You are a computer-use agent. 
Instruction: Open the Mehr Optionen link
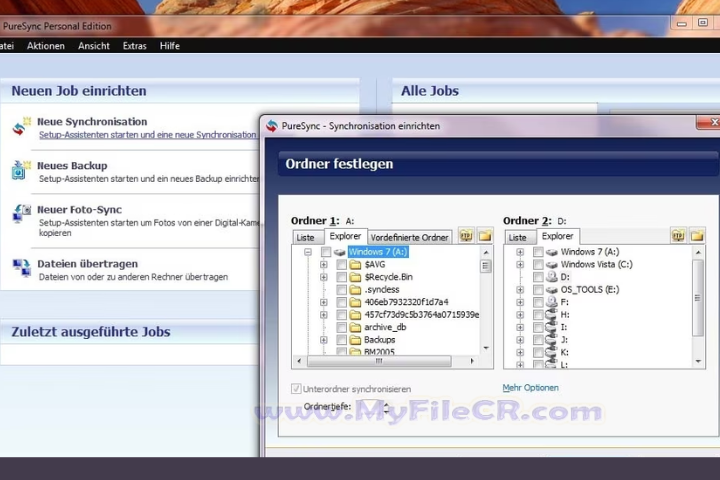(x=530, y=388)
